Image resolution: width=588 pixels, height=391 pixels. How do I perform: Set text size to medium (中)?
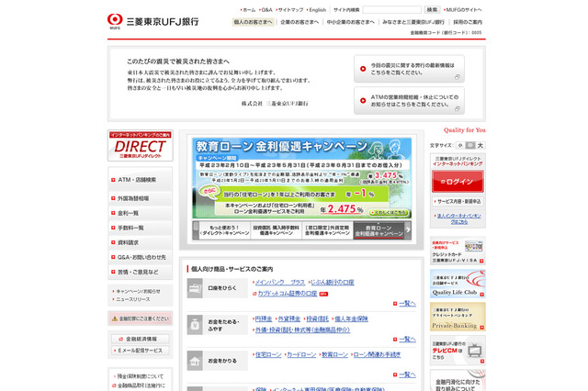pyautogui.click(x=469, y=145)
